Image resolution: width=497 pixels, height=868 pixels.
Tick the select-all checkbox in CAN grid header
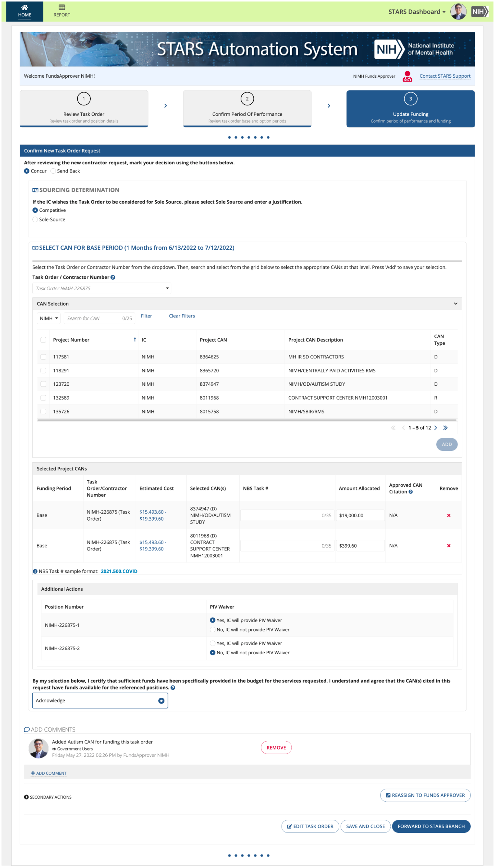[43, 340]
